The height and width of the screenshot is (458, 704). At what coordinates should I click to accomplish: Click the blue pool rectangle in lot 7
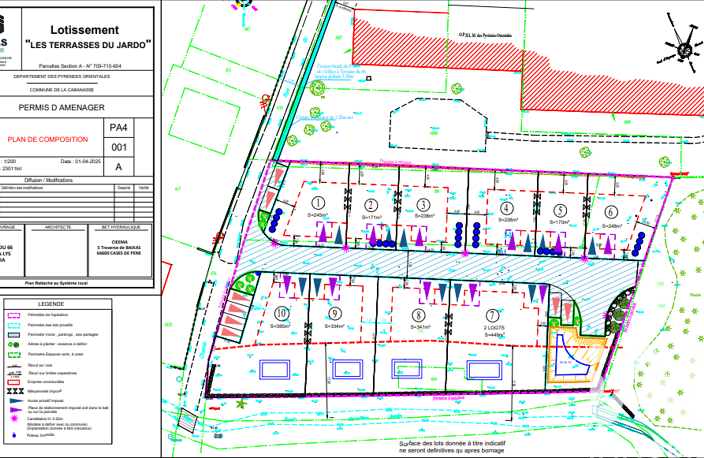(x=484, y=370)
